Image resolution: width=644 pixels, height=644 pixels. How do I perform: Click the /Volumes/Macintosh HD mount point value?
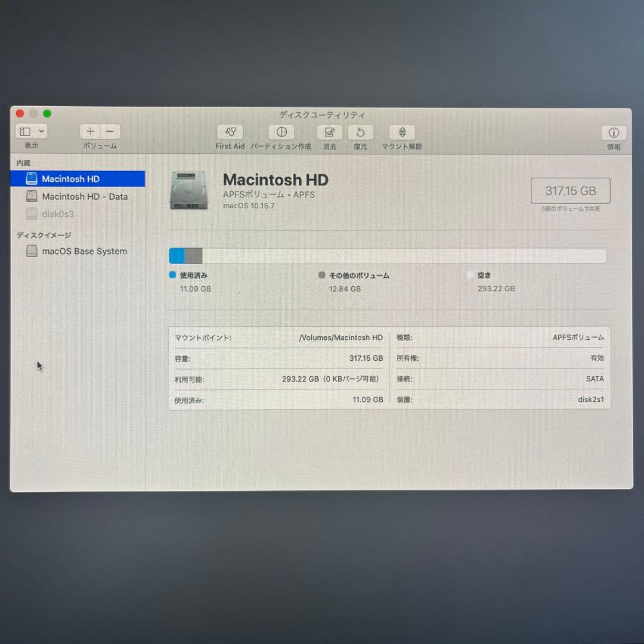pyautogui.click(x=338, y=338)
